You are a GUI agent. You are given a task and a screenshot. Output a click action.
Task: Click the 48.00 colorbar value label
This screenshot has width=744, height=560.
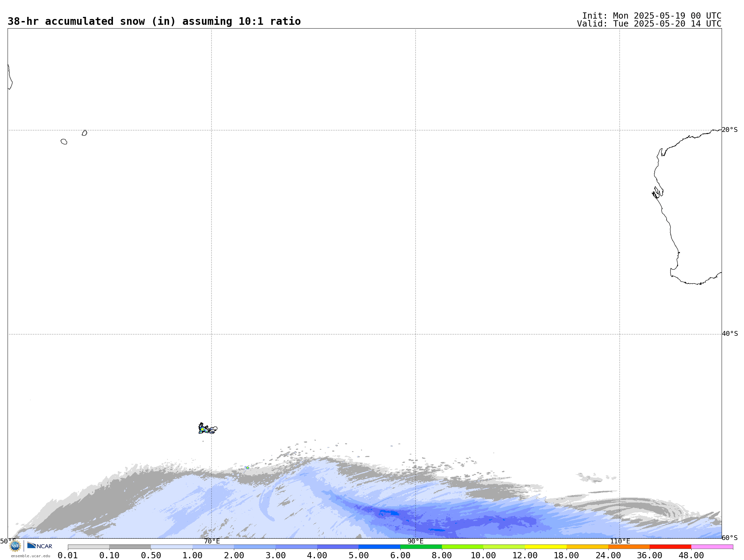pos(691,556)
